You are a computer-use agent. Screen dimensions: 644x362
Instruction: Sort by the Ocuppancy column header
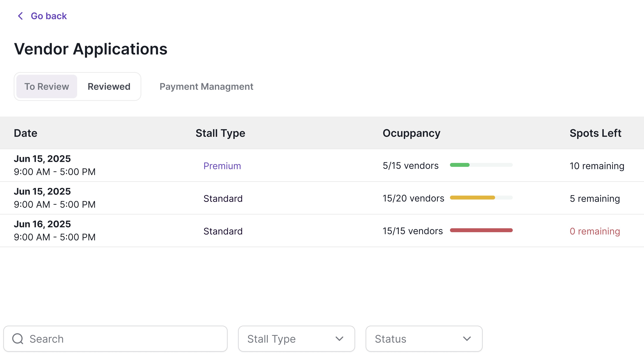coord(411,133)
